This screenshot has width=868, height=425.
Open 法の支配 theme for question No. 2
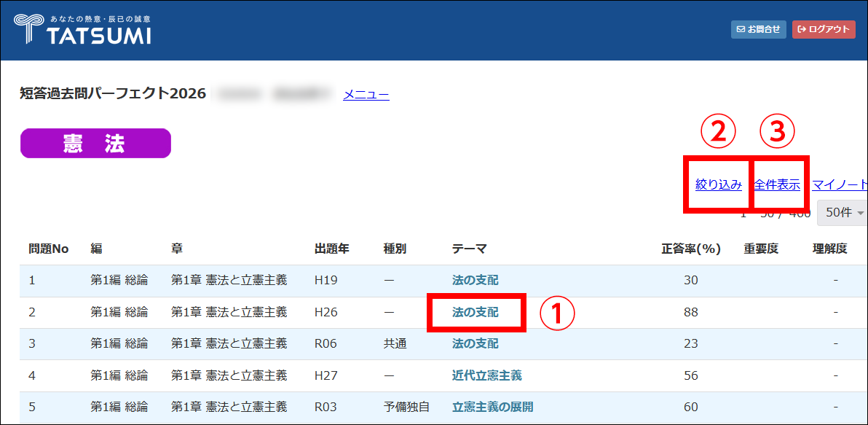(x=476, y=312)
